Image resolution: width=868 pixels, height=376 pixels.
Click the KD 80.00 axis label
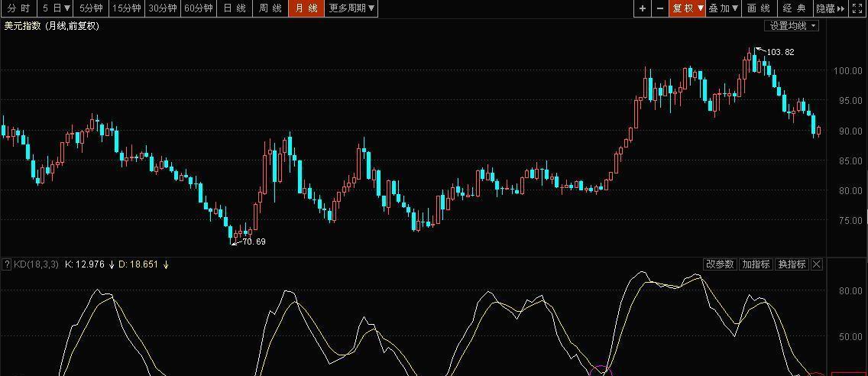tap(850, 290)
